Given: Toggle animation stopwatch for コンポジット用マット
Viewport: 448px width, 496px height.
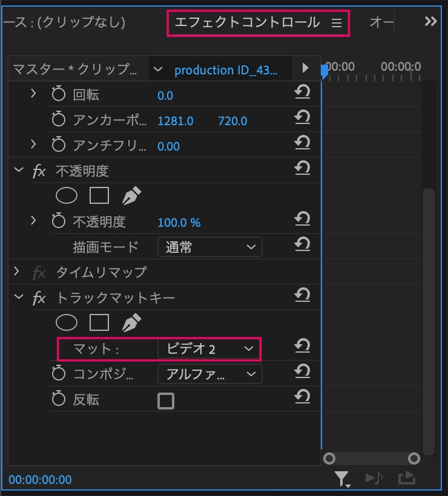Looking at the screenshot, I should click(59, 373).
